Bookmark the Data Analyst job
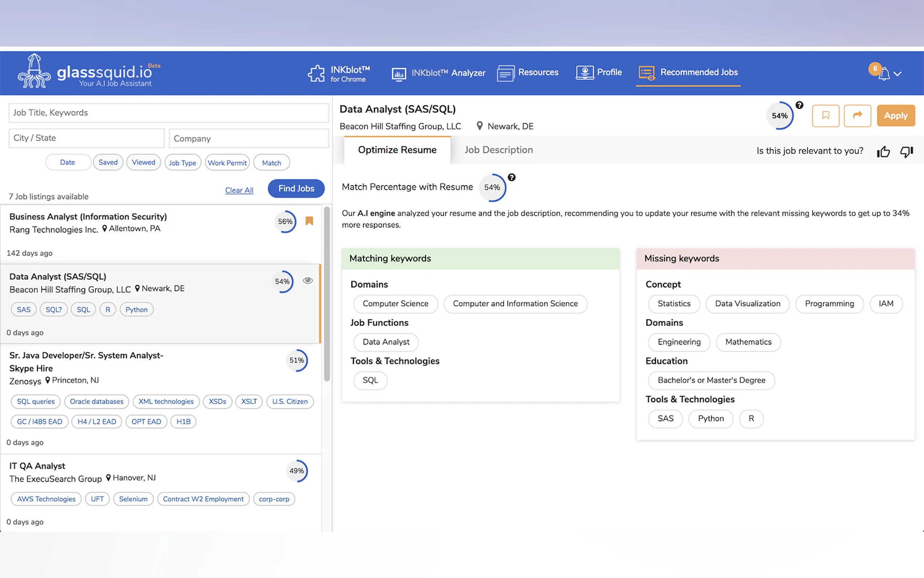 click(x=825, y=115)
